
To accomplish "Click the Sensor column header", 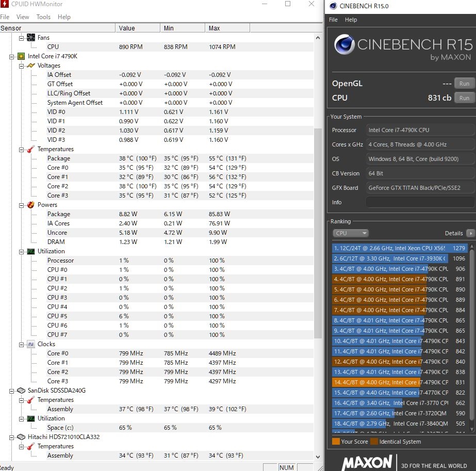I will 57,28.
